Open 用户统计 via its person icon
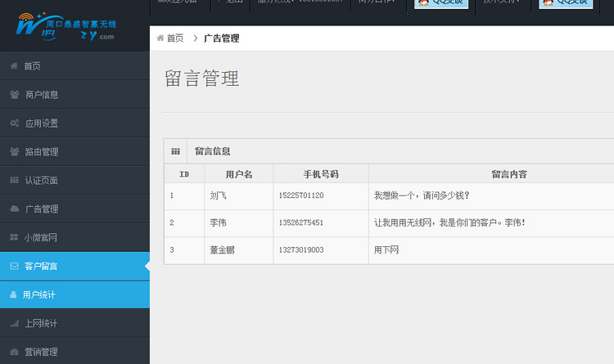The image size is (614, 364). 13,294
